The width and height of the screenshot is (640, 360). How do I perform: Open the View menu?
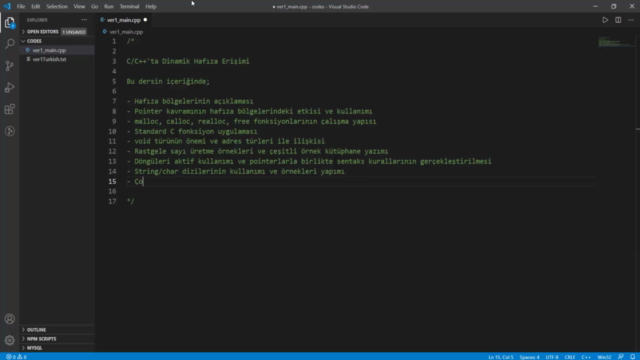79,7
